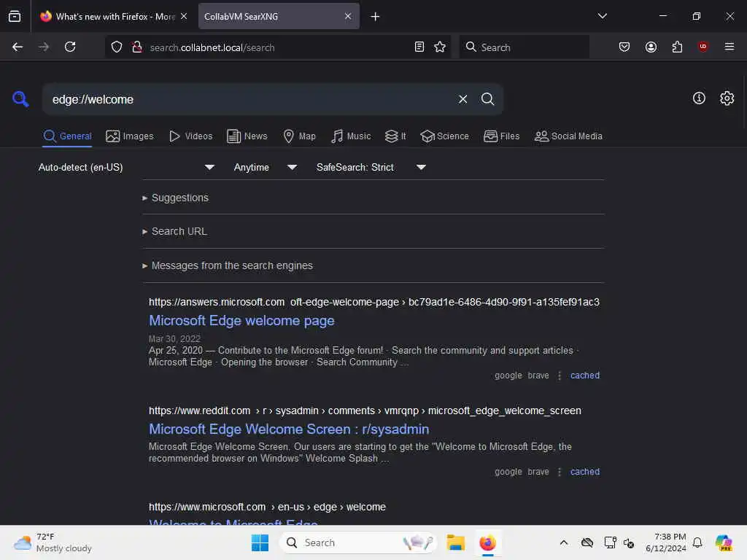List all tabs with the chevron button
This screenshot has width=747, height=560.
pos(602,16)
